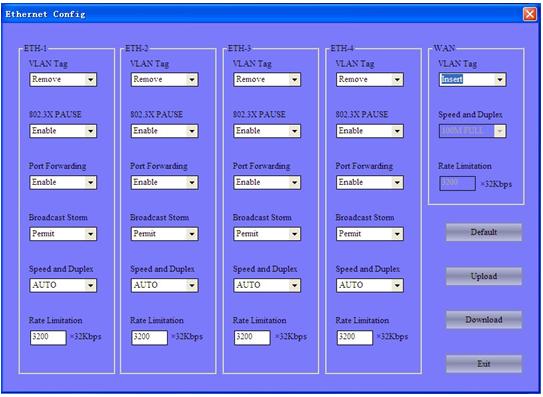This screenshot has height=397, width=543.
Task: Expand ETH-4 Broadcast Storm dropdown
Action: point(370,234)
